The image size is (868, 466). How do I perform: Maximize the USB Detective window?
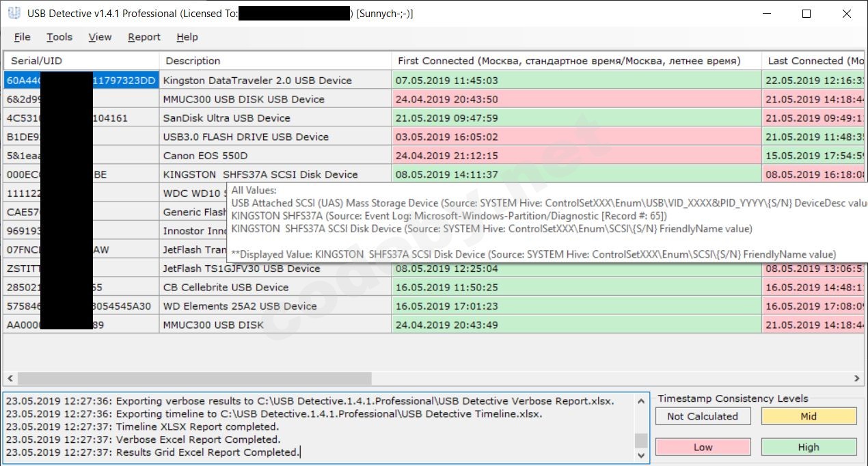tap(806, 14)
